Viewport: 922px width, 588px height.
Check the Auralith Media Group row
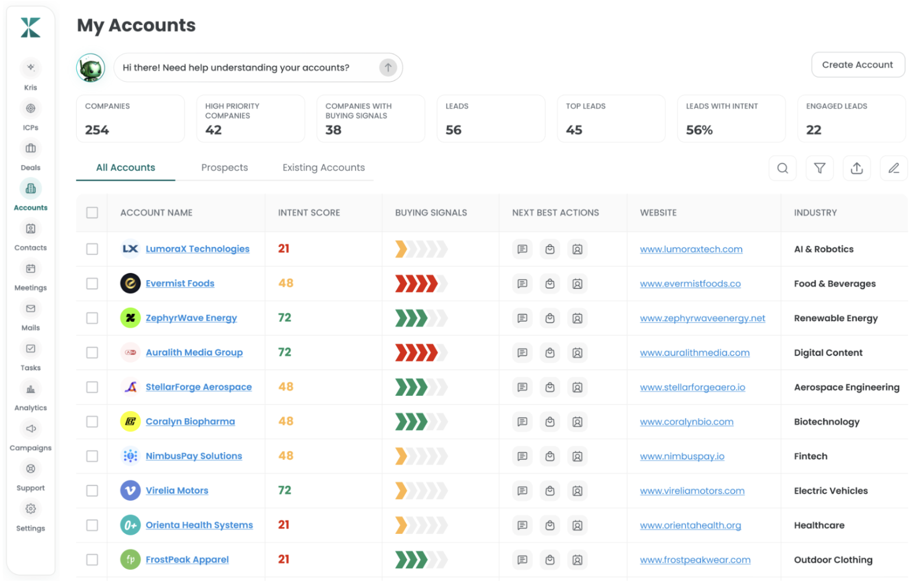click(92, 353)
